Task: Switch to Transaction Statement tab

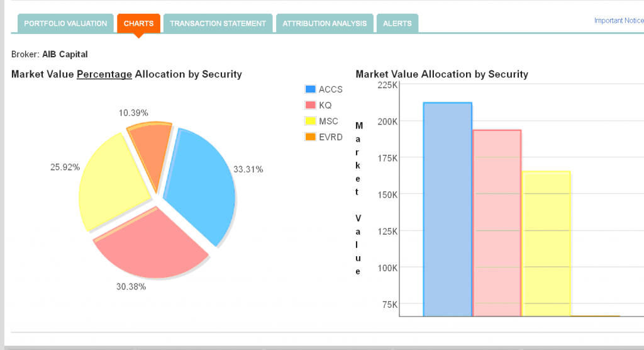Action: tap(218, 23)
